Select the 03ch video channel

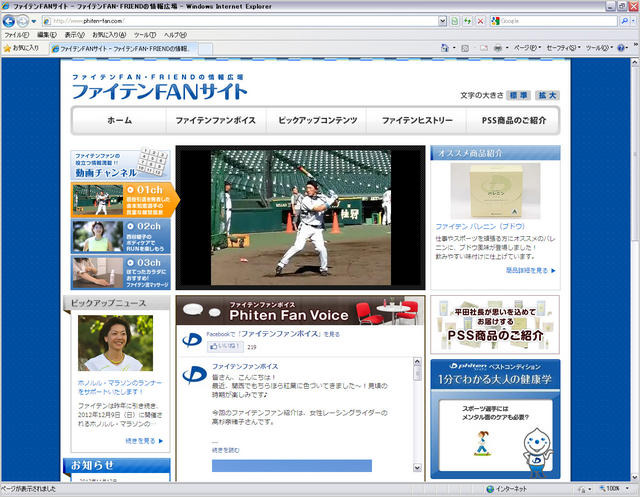click(x=121, y=273)
